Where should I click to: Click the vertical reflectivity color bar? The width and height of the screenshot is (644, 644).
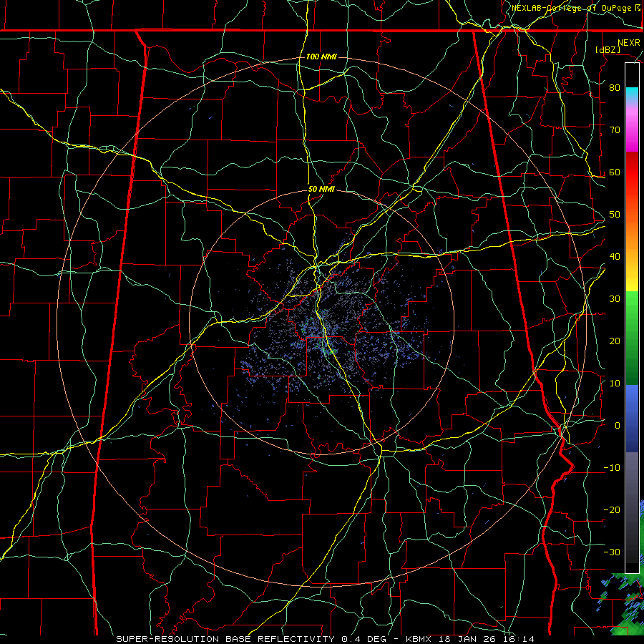pyautogui.click(x=632, y=318)
